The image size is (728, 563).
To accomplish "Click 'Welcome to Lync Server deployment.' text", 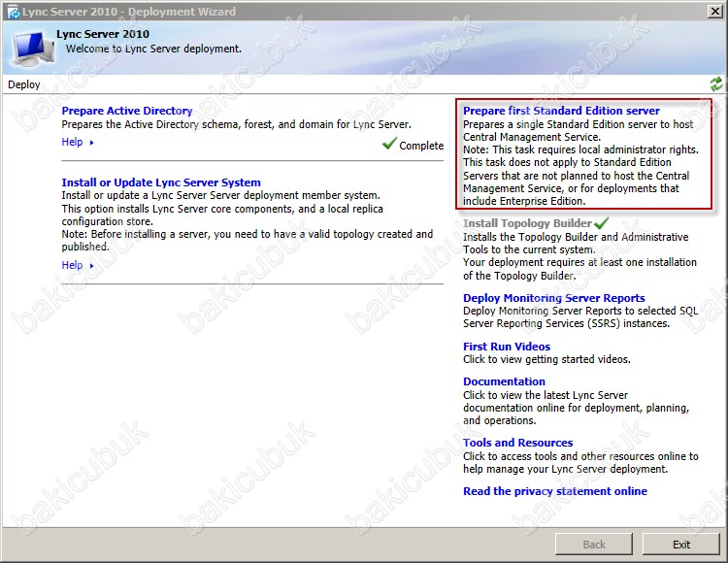I will 153,49.
